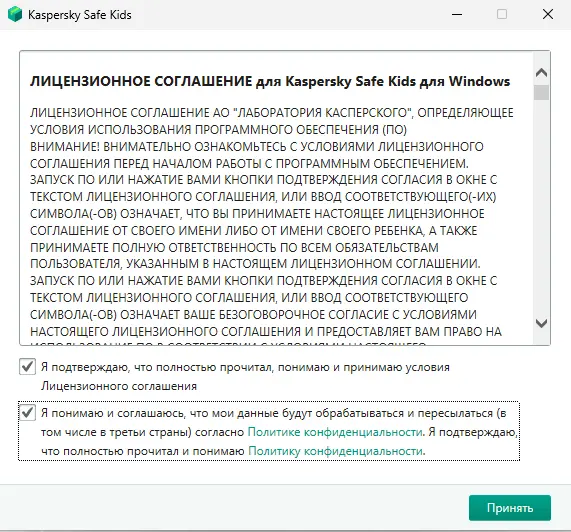Click the 'ПРИНИМАЕТЕ ПОЛНУЮ ОТВЕТСТВЕННОСТЬ' text line
The width and height of the screenshot is (571, 532).
pos(234,248)
